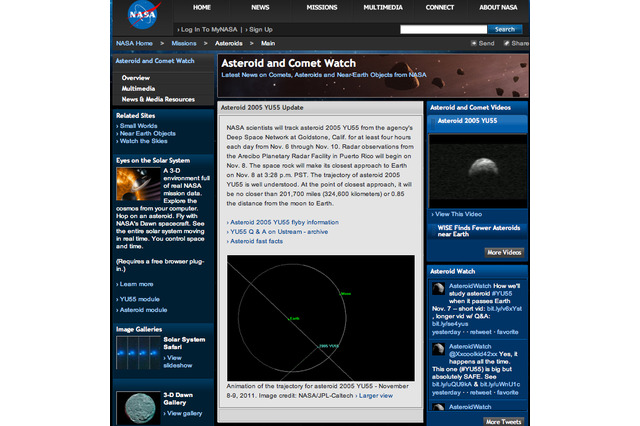Open the MISSIONS menu
Screen dimensions: 640x426
pyautogui.click(x=322, y=7)
